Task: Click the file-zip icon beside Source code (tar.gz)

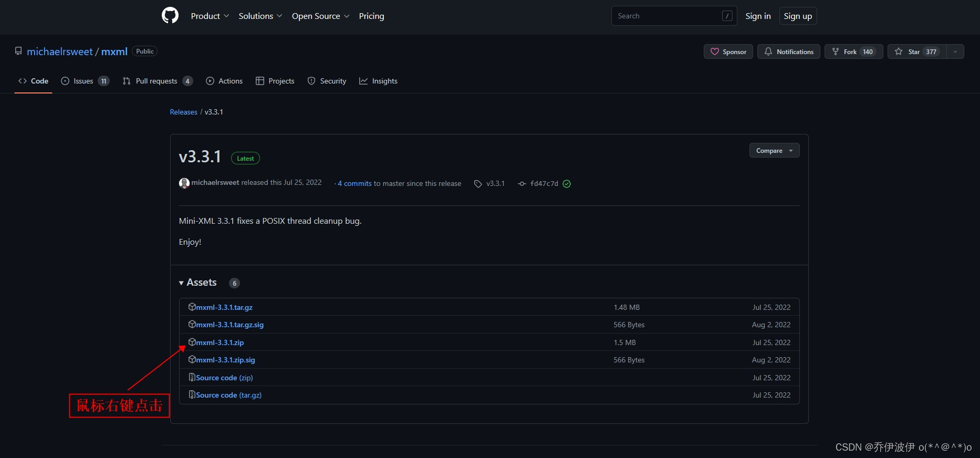Action: 192,394
